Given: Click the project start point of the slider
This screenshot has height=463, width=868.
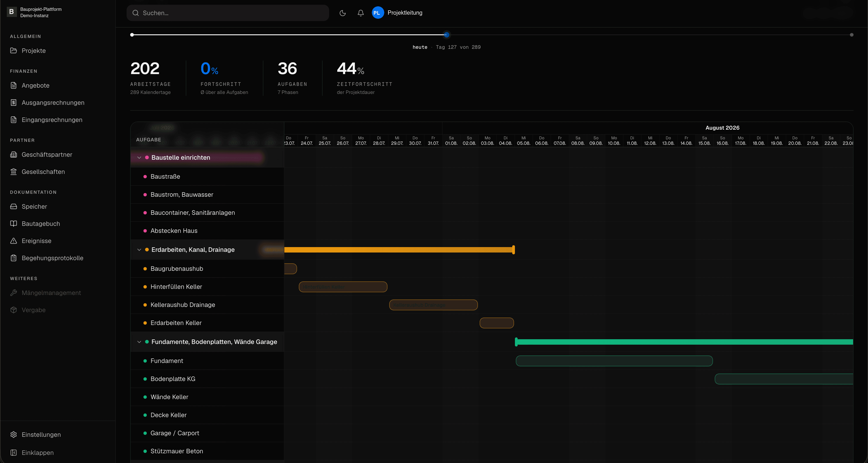Looking at the screenshot, I should (132, 35).
